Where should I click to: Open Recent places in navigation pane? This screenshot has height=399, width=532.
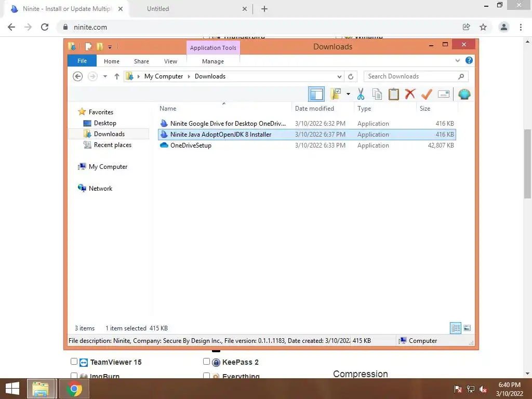[112, 145]
